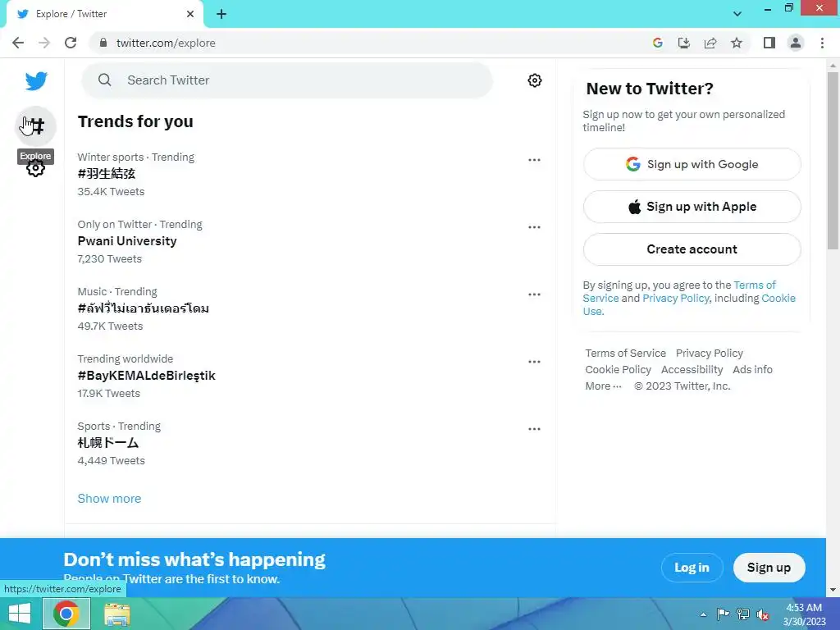Image resolution: width=840 pixels, height=630 pixels.
Task: Click the magnifier icon in search box
Action: point(104,80)
